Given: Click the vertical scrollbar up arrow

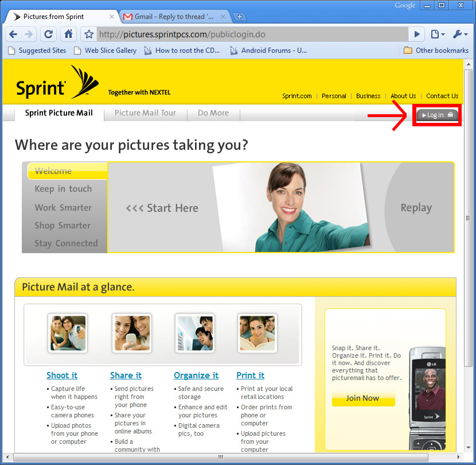Looking at the screenshot, I should [468, 64].
